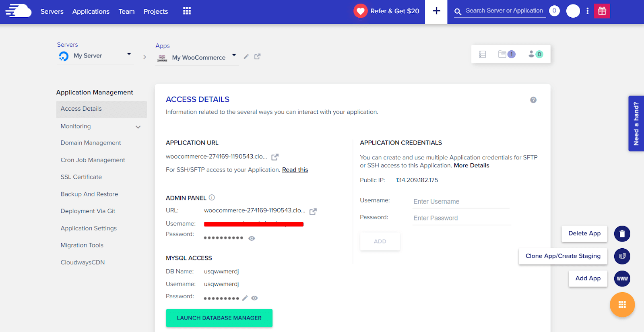Click the Clone App staging circle icon
This screenshot has height=332, width=644.
pyautogui.click(x=622, y=256)
